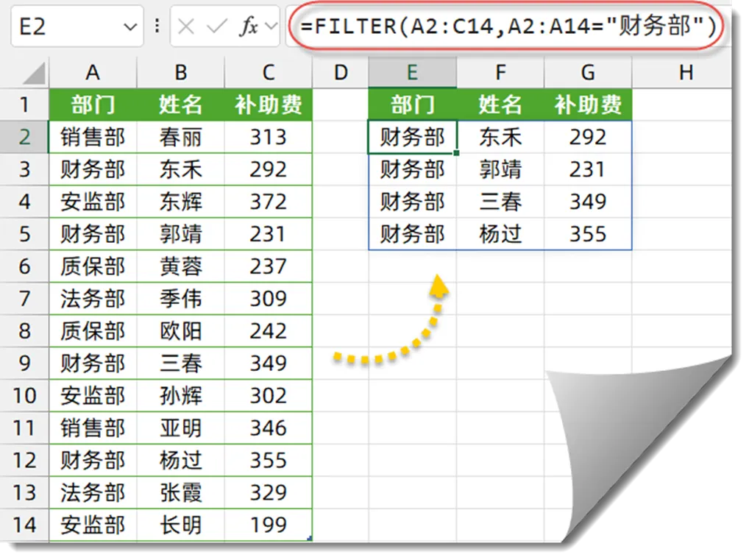
Task: Select cell B7 containing 季伟
Action: (180, 299)
